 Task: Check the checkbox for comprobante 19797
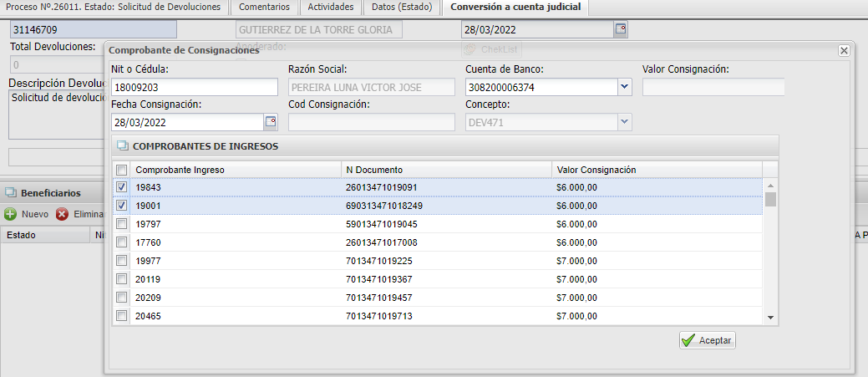click(122, 224)
